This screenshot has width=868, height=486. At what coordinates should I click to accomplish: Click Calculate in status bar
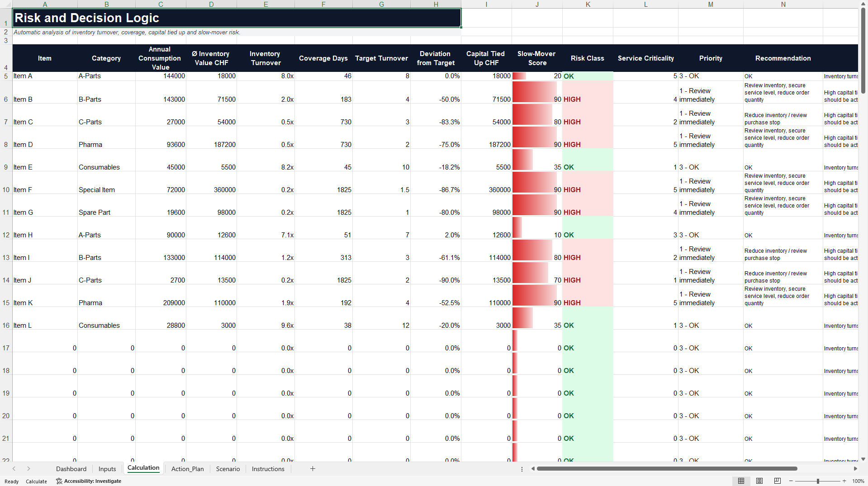[36, 481]
